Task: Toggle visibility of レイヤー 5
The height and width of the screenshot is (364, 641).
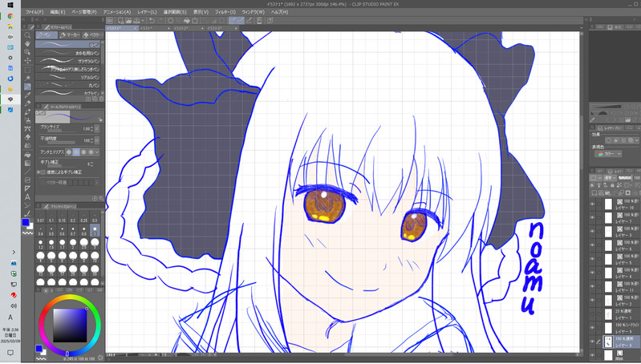Action: [x=592, y=259]
